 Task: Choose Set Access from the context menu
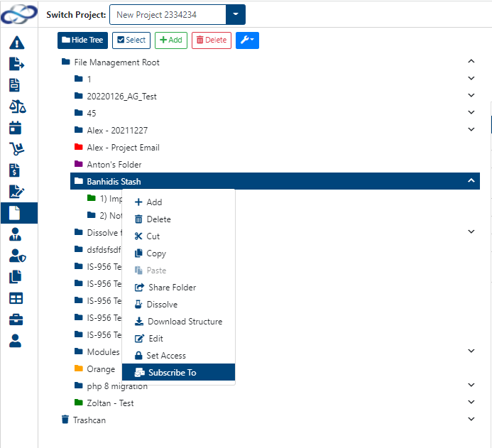click(178, 356)
